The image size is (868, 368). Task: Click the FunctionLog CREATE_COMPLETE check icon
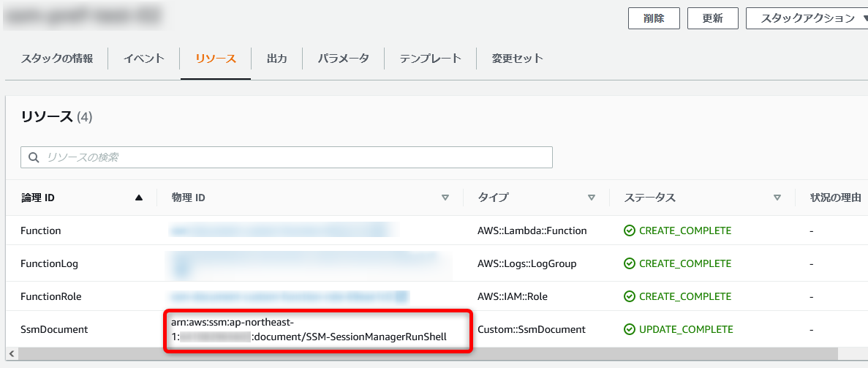point(630,264)
